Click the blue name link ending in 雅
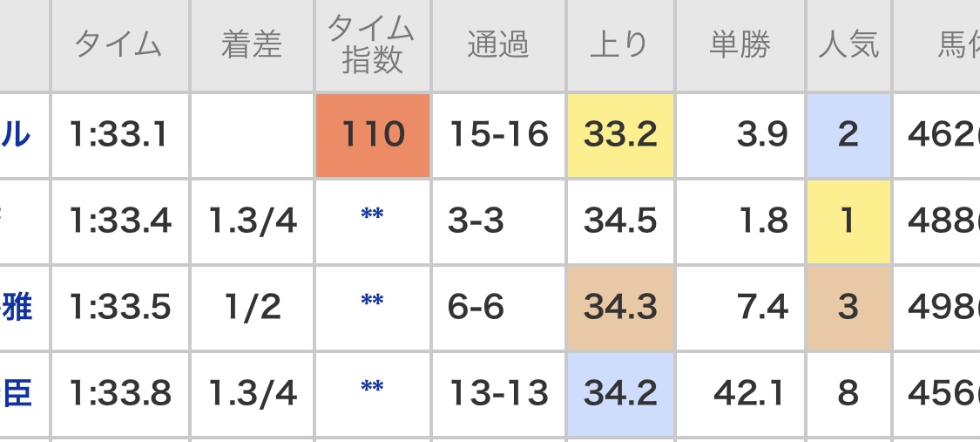This screenshot has width=980, height=442. [x=19, y=307]
